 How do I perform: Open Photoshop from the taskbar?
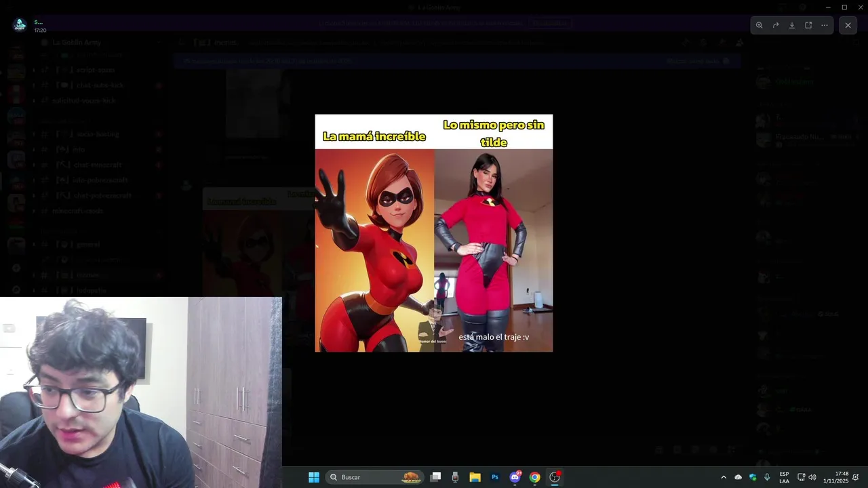tap(495, 477)
